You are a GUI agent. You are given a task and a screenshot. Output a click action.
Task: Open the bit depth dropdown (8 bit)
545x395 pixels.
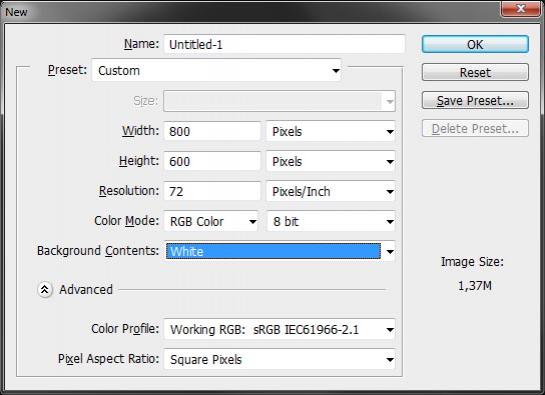point(331,221)
